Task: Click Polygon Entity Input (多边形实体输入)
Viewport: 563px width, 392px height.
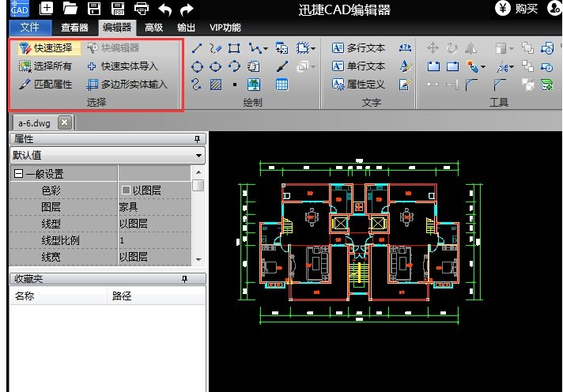Action: tap(127, 84)
